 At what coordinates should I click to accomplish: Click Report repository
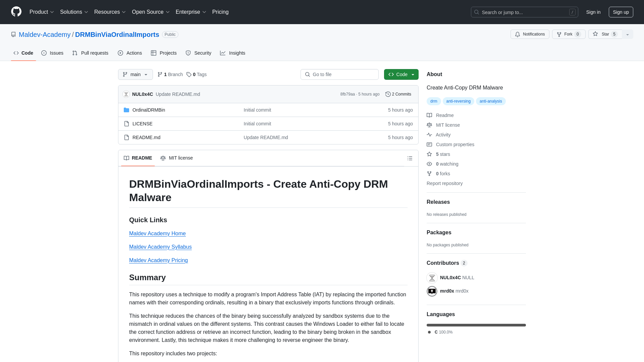(x=444, y=183)
